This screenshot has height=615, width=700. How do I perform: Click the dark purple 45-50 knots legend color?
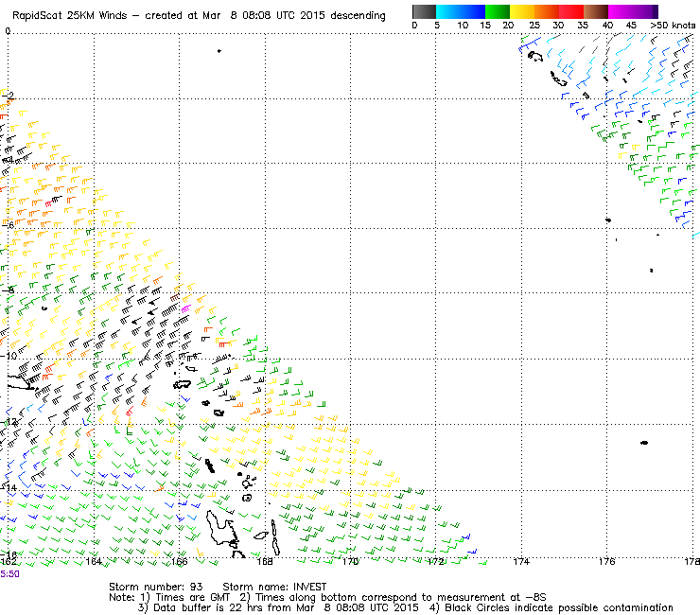[645, 11]
